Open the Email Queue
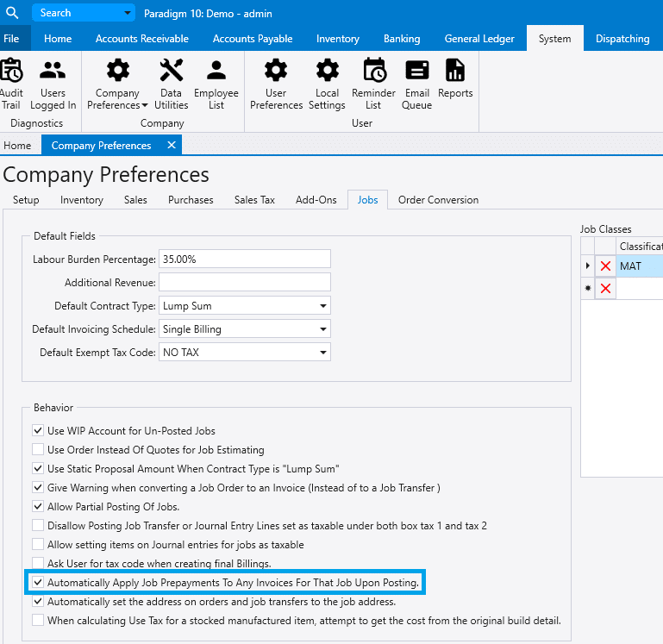 [x=416, y=84]
